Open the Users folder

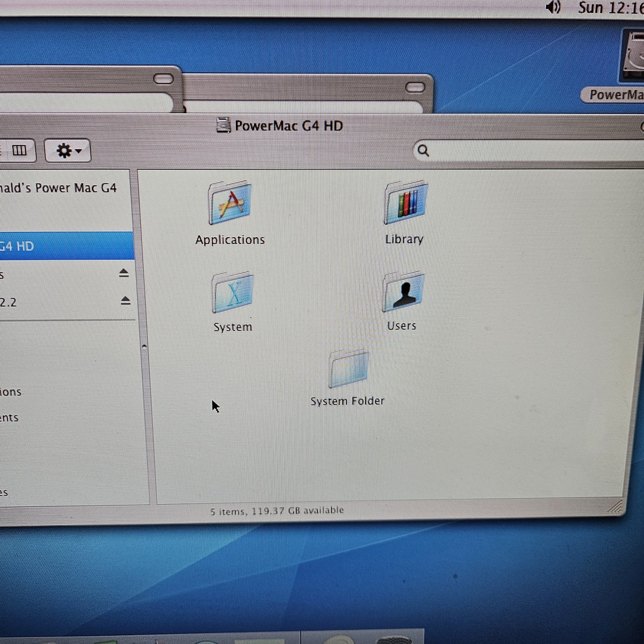coord(403,292)
